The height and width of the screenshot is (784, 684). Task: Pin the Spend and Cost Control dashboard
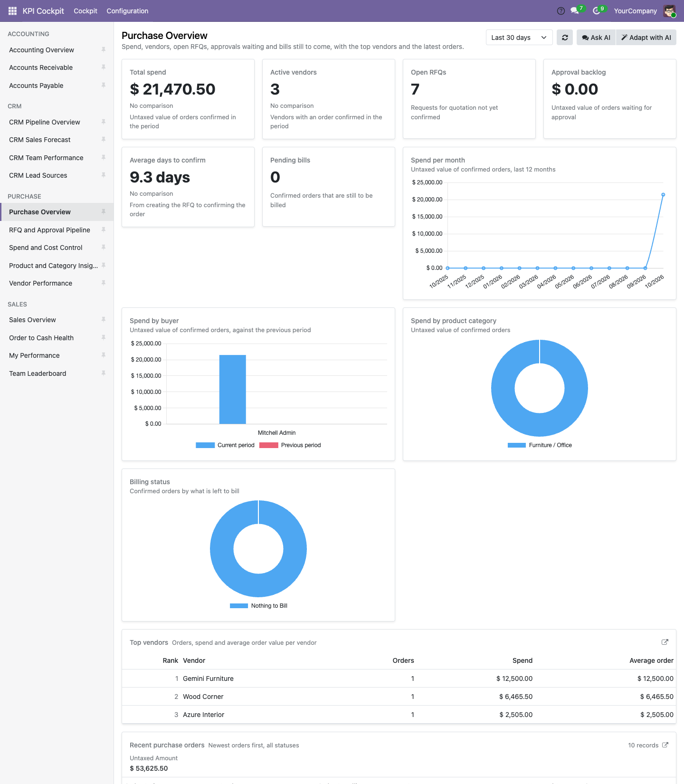104,248
